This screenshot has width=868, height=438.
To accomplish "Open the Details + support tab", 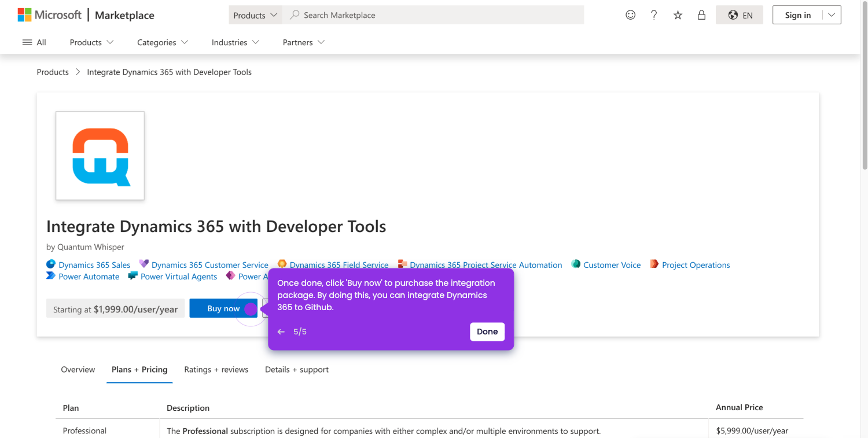I will tap(297, 369).
